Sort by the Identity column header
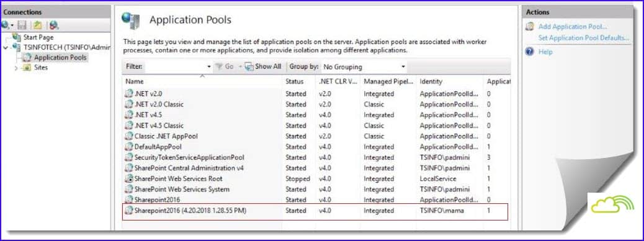This screenshot has height=241, width=644. click(431, 82)
